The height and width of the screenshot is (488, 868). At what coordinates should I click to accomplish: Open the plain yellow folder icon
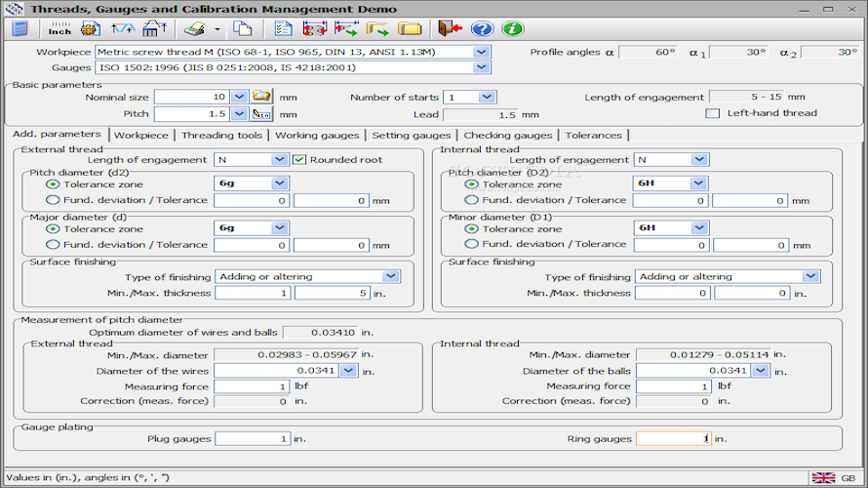point(410,29)
